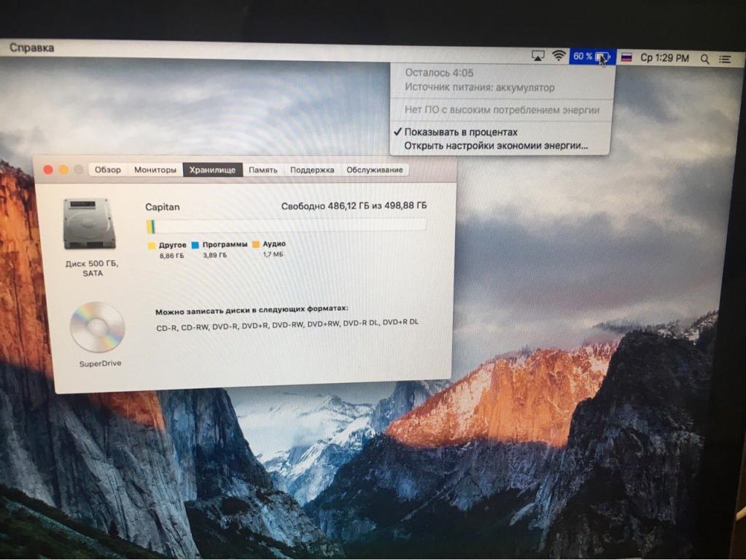Image resolution: width=746 pixels, height=560 pixels.
Task: Click the hard disk drive icon
Action: pyautogui.click(x=90, y=224)
